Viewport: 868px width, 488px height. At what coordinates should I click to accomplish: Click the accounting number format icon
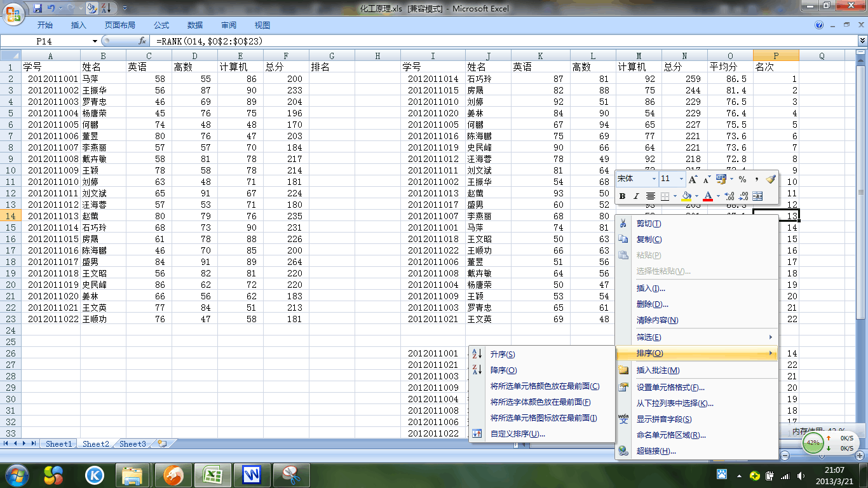[722, 179]
